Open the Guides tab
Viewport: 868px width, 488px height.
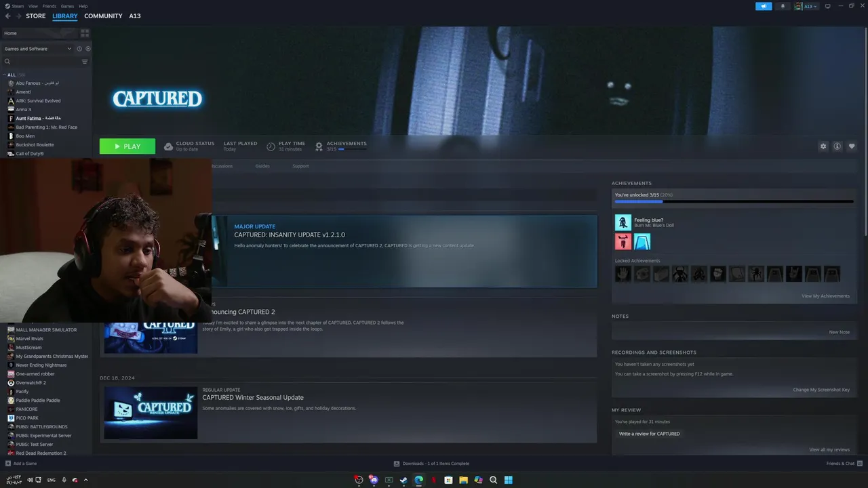[x=262, y=166]
